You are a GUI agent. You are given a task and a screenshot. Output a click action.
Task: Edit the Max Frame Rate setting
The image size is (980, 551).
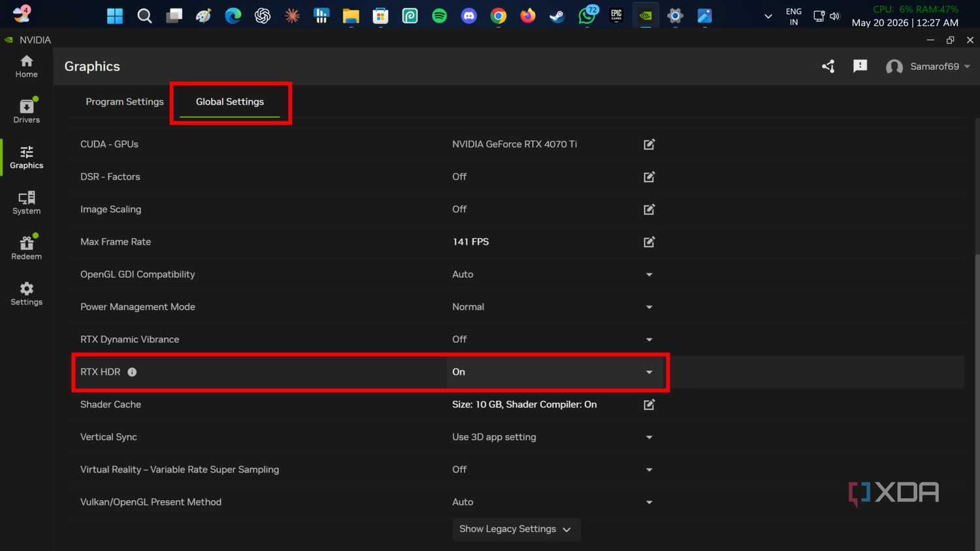point(649,242)
